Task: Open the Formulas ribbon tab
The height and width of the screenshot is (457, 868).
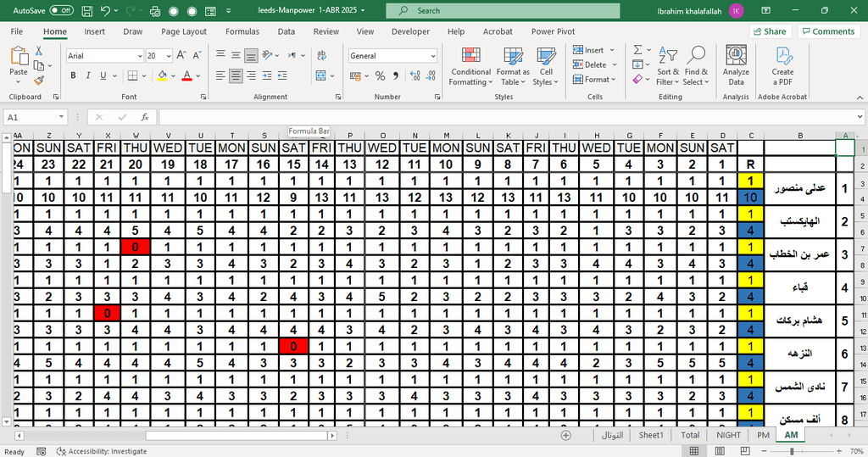Action: (x=242, y=31)
